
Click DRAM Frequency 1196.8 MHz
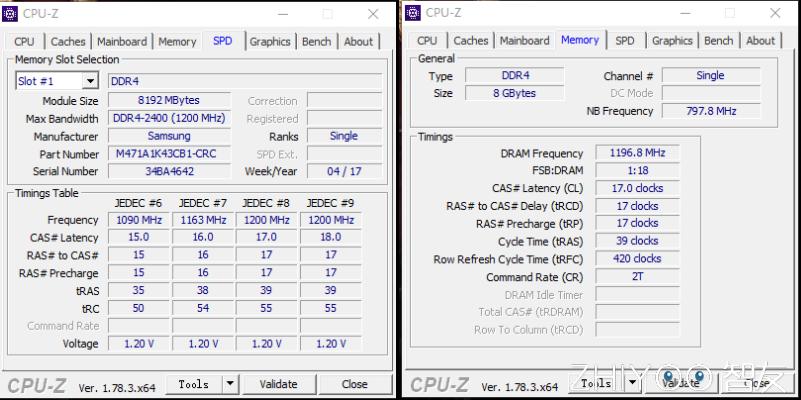[637, 152]
